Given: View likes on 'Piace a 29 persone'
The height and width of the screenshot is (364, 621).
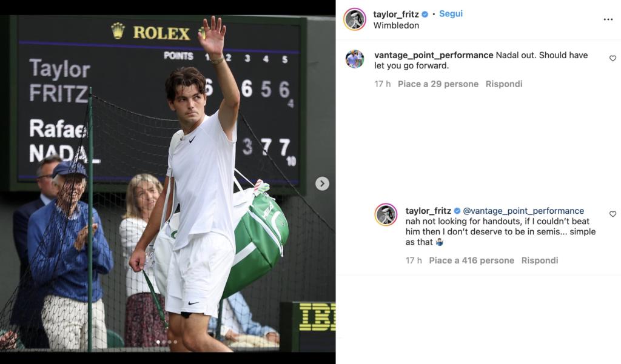Looking at the screenshot, I should (438, 84).
